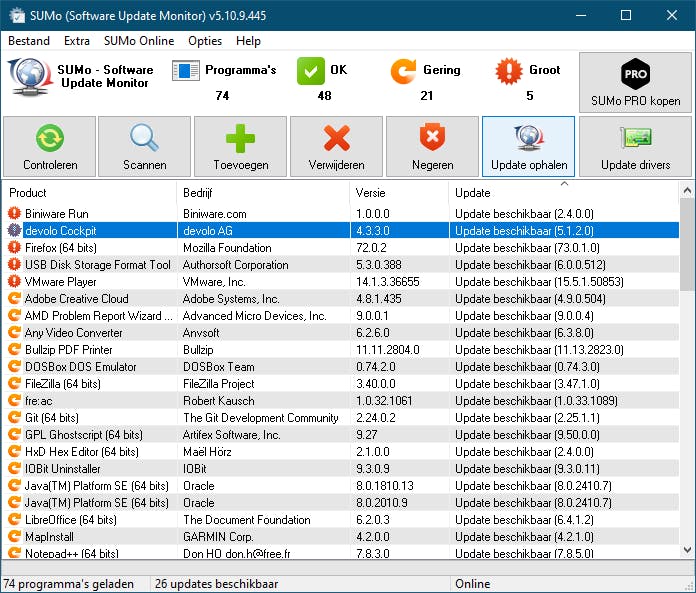Sort list by the Update column header

[x=564, y=193]
